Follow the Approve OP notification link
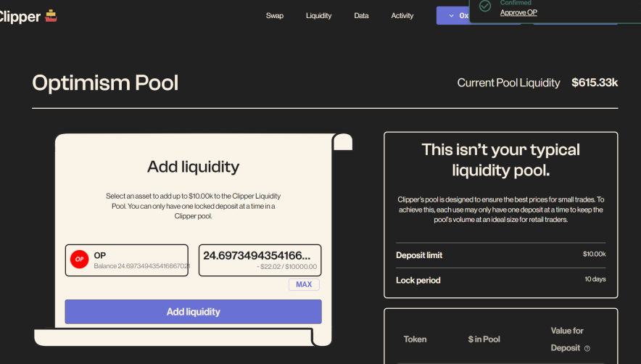Screen dimensions: 641x364 tap(518, 12)
